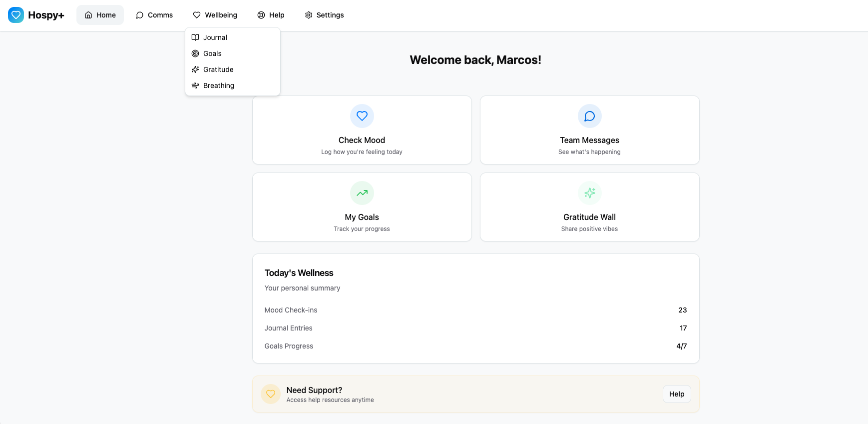The width and height of the screenshot is (868, 424).
Task: Click the 'Need Support?' heading
Action: [x=315, y=390]
